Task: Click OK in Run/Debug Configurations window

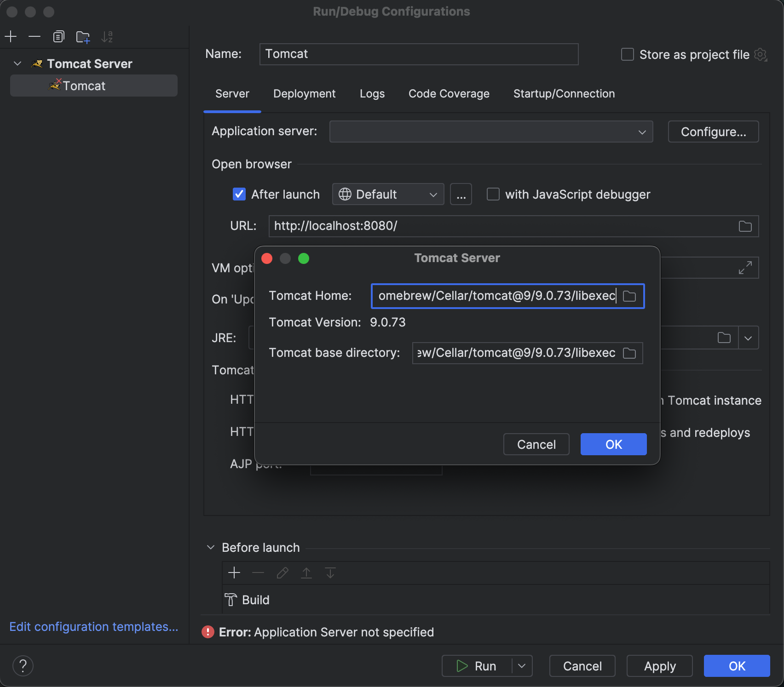Action: pyautogui.click(x=737, y=666)
